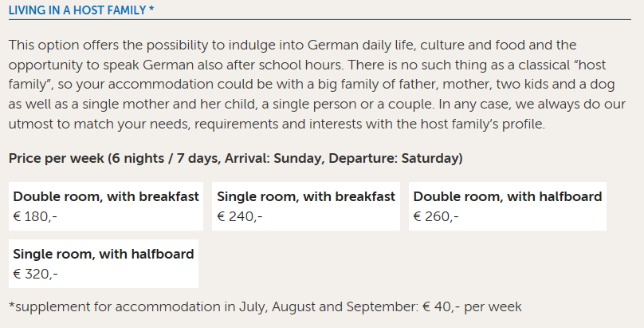The image size is (644, 328).
Task: Click the '€ 40,- per week' supplement amount
Action: point(472,306)
